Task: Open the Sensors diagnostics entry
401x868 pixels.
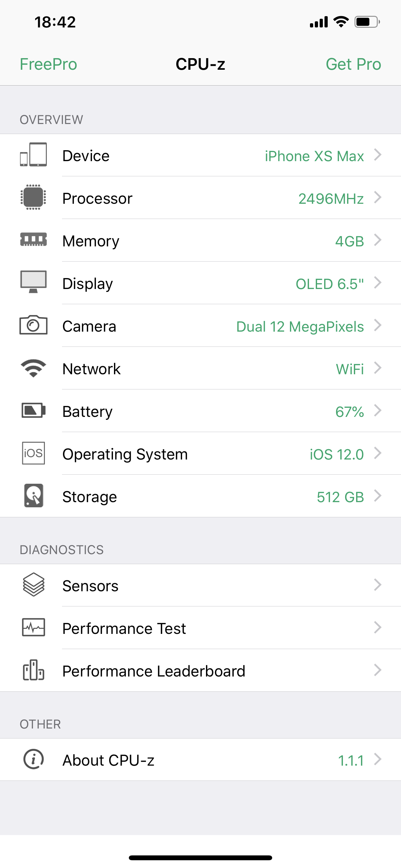Action: click(x=90, y=586)
